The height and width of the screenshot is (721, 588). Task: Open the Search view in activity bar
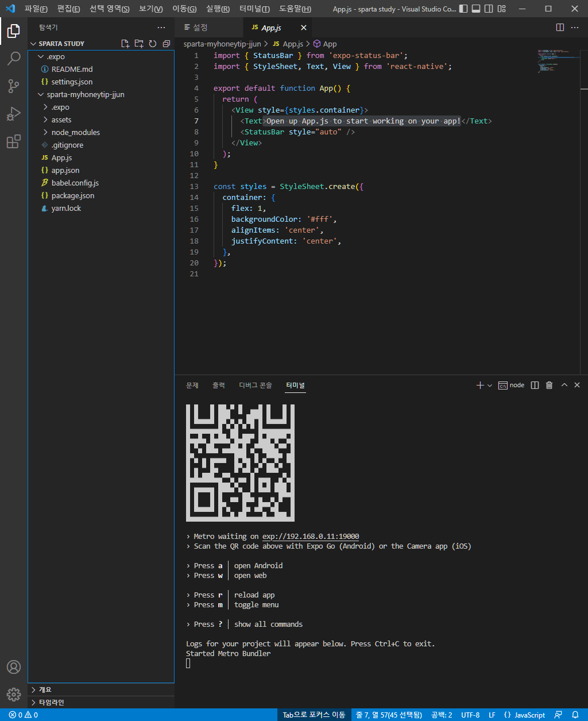coord(14,59)
